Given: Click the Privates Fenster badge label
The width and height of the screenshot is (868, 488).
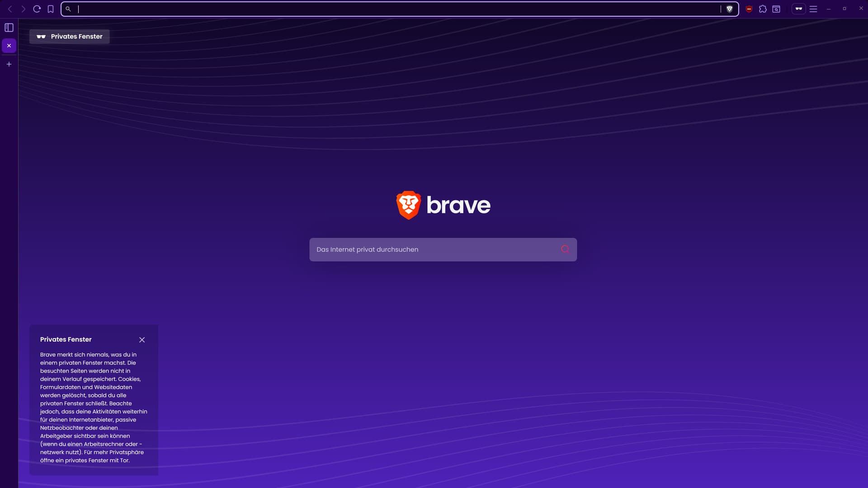Looking at the screenshot, I should (x=70, y=37).
